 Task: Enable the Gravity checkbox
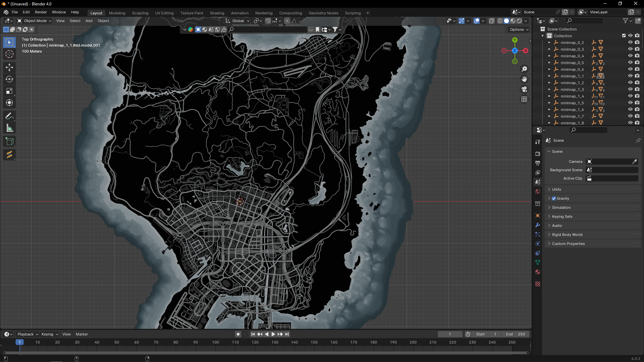coord(554,198)
